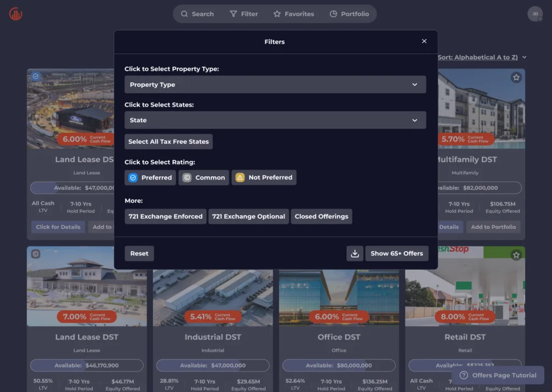
Task: Click the 8.00% Current Cash Flow badge
Action: click(x=465, y=317)
